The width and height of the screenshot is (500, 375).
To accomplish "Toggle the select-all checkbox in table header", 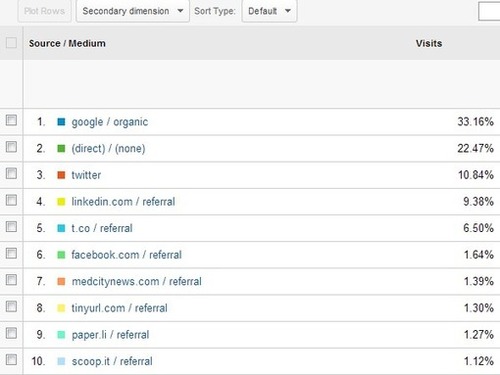I will click(11, 43).
